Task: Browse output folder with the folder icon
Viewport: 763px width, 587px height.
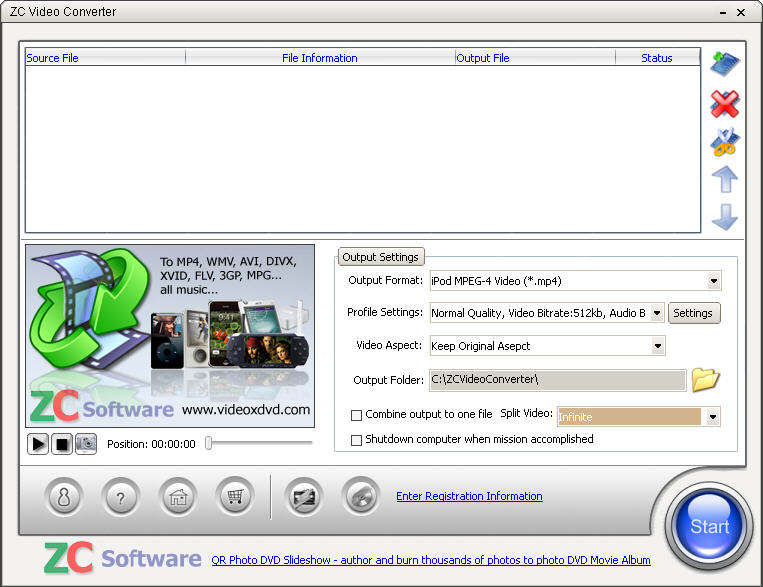Action: [x=705, y=380]
